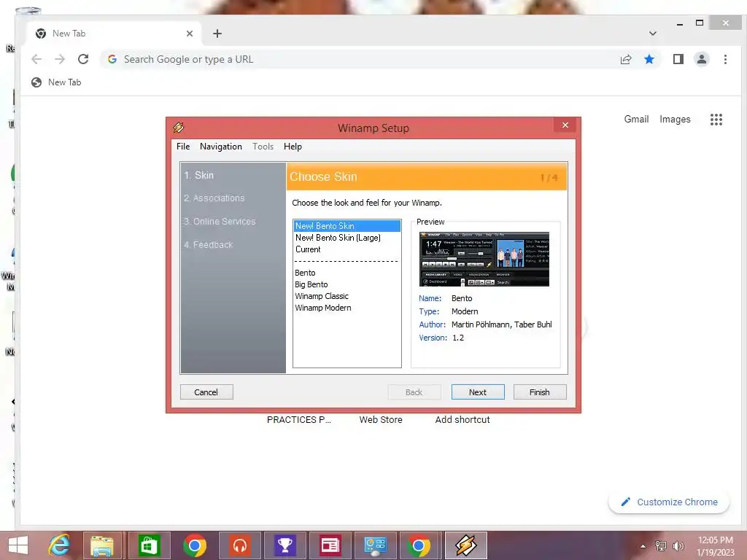Open Gmail link on New Tab page
The image size is (747, 560).
pos(636,119)
